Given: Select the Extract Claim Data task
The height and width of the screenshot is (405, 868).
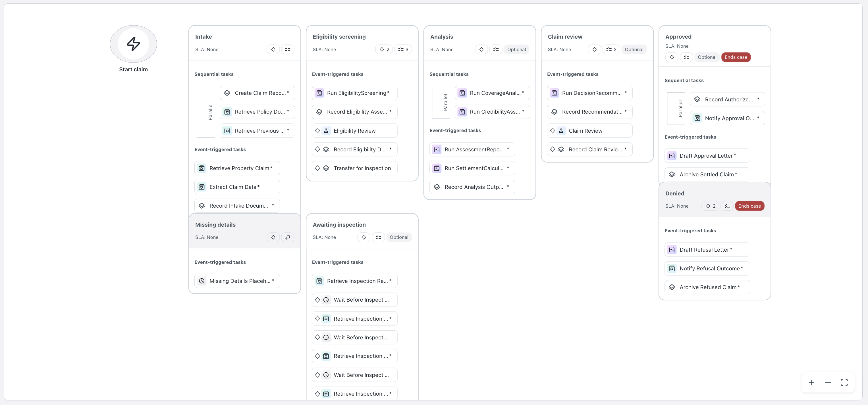Looking at the screenshot, I should point(237,187).
